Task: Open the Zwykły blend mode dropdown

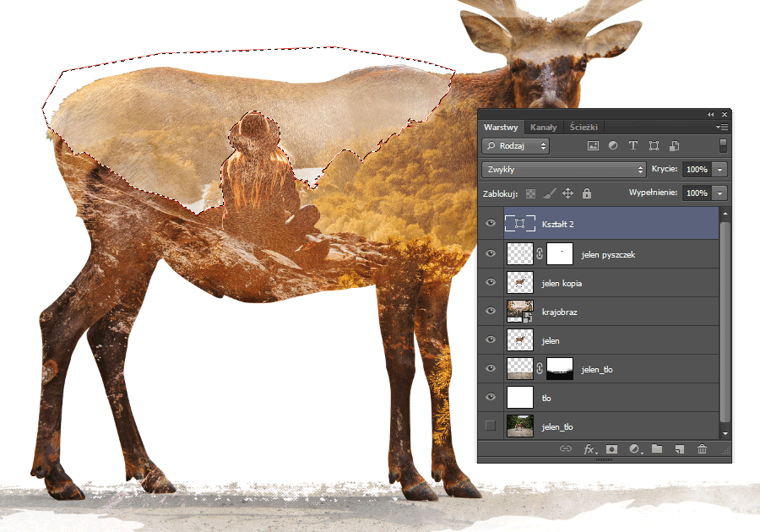Action: 564,170
